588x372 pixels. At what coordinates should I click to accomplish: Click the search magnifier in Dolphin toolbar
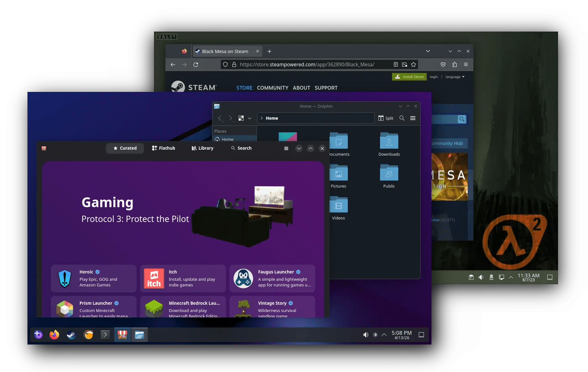(402, 118)
